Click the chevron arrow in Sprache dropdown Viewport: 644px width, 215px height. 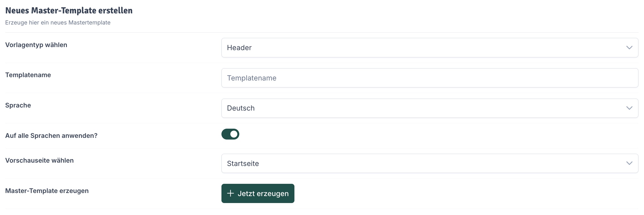coord(629,108)
